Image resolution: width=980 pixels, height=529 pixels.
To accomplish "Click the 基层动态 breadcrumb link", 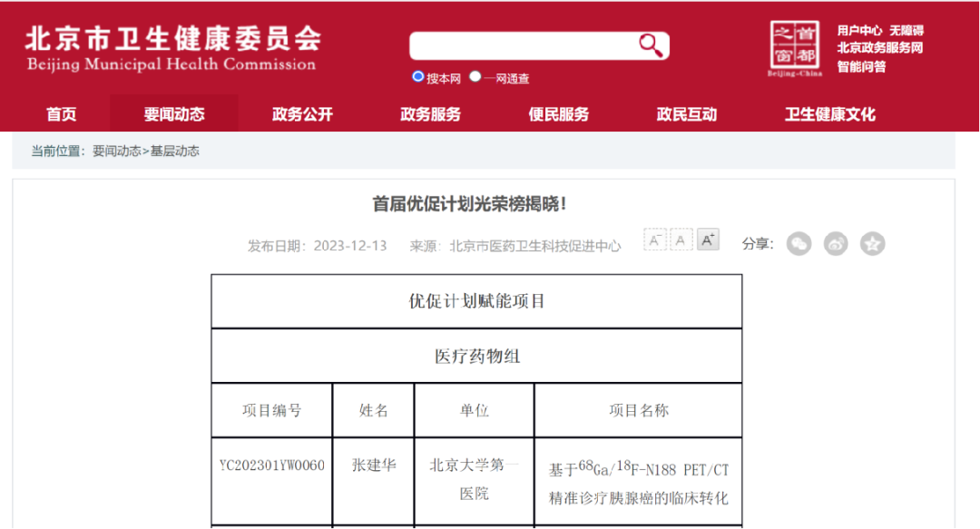I will click(174, 152).
